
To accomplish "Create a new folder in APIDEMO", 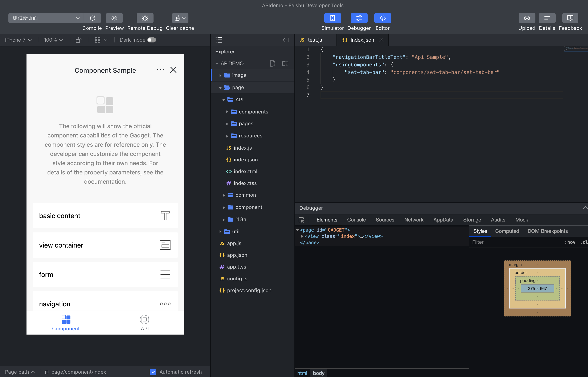I will pyautogui.click(x=285, y=63).
